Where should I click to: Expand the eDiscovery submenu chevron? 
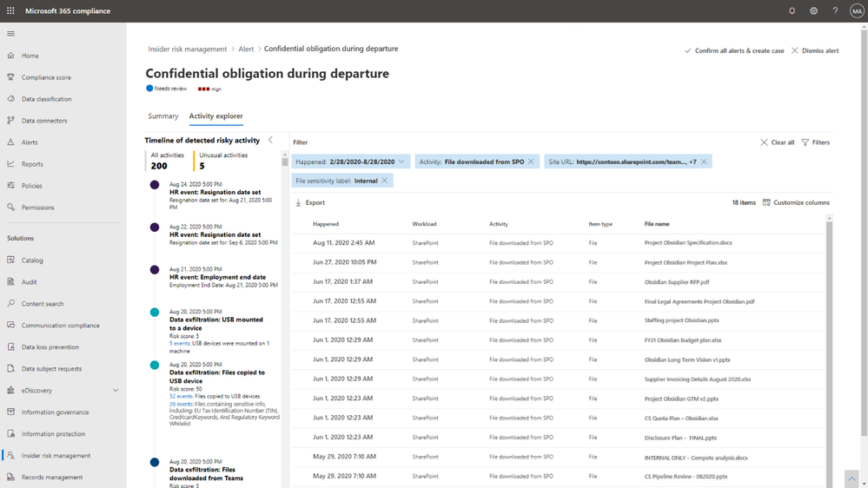tap(116, 390)
